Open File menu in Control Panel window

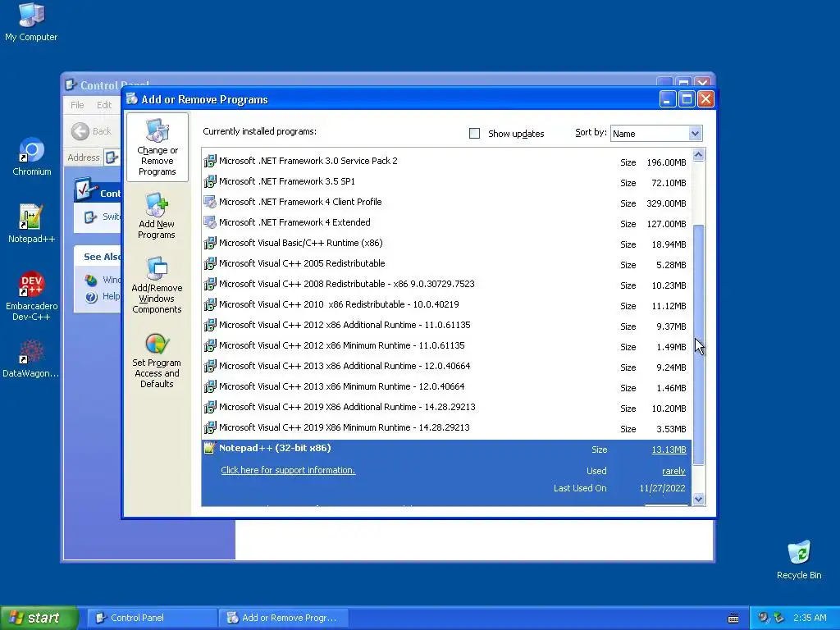click(77, 105)
